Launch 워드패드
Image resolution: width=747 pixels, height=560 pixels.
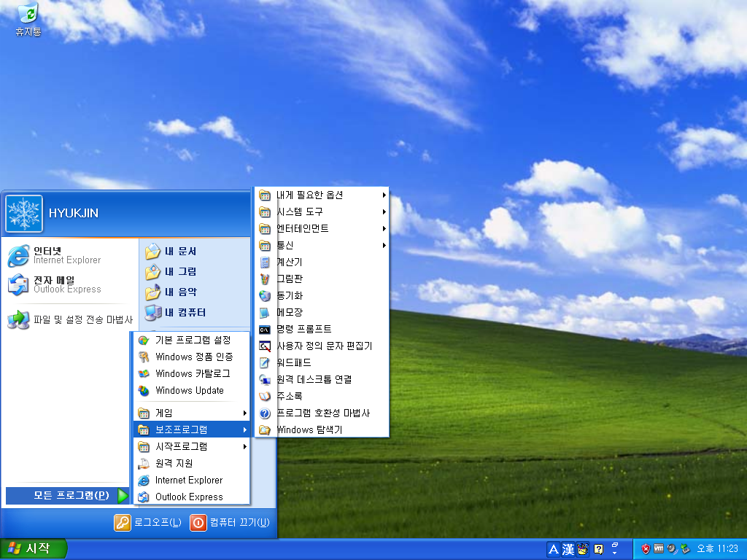coord(322,363)
